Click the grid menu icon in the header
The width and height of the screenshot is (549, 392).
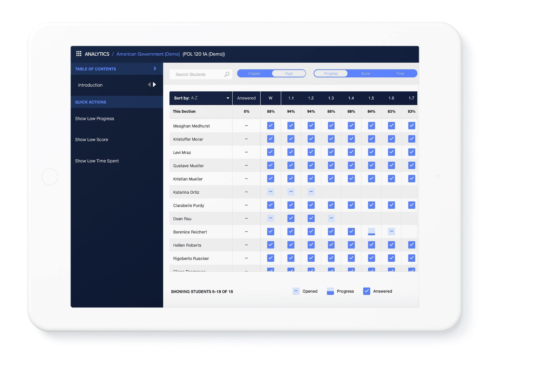tap(79, 54)
